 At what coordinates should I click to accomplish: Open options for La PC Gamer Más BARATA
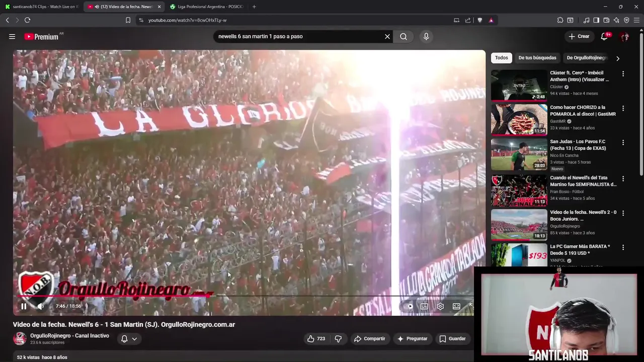(623, 247)
